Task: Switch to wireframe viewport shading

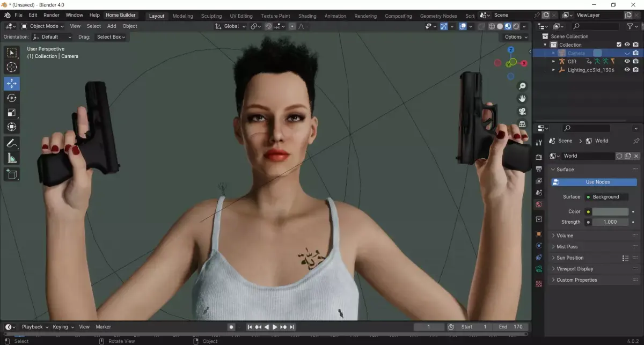Action: point(492,26)
